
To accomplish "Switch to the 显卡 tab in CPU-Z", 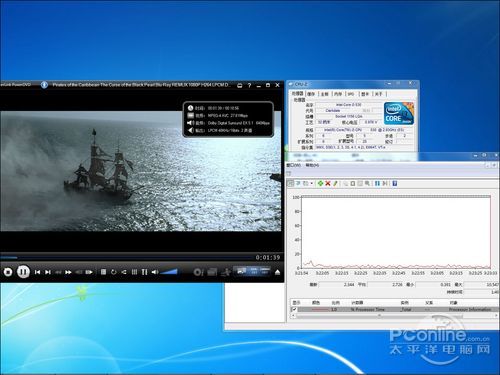I will [x=365, y=94].
